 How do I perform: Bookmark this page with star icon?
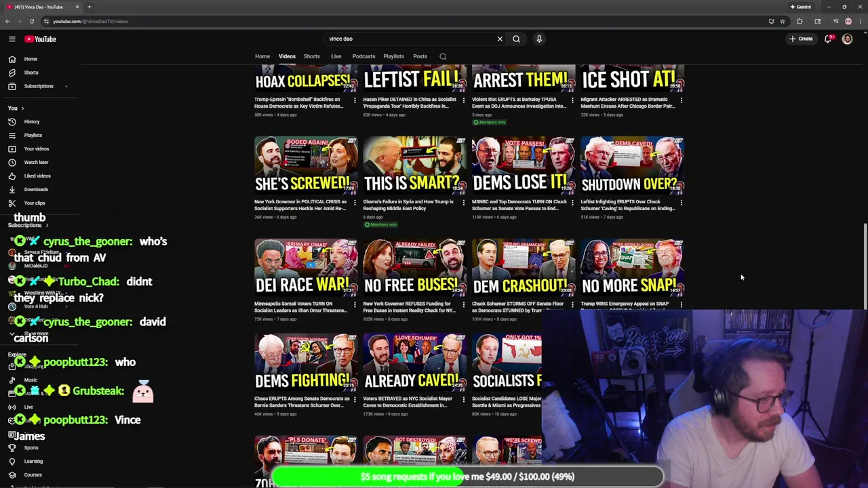coord(782,21)
